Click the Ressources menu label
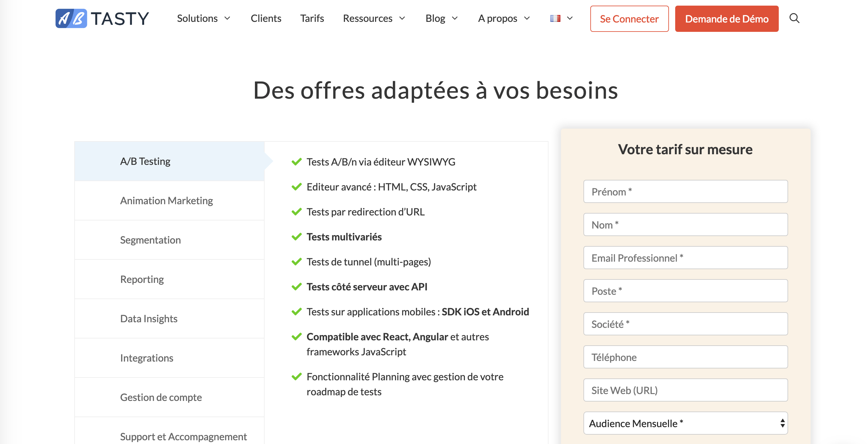868x444 pixels. 368,18
